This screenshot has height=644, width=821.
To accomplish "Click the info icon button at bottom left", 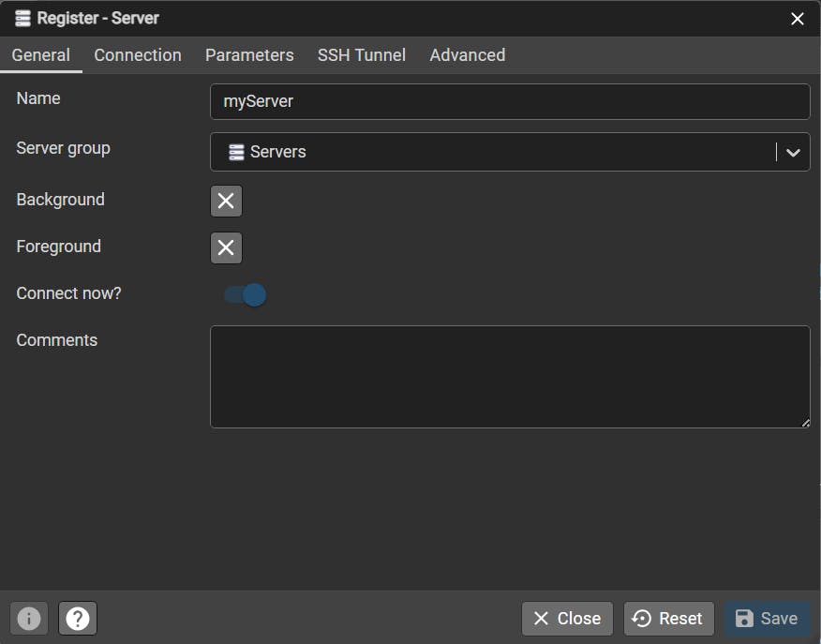I will pos(29,619).
